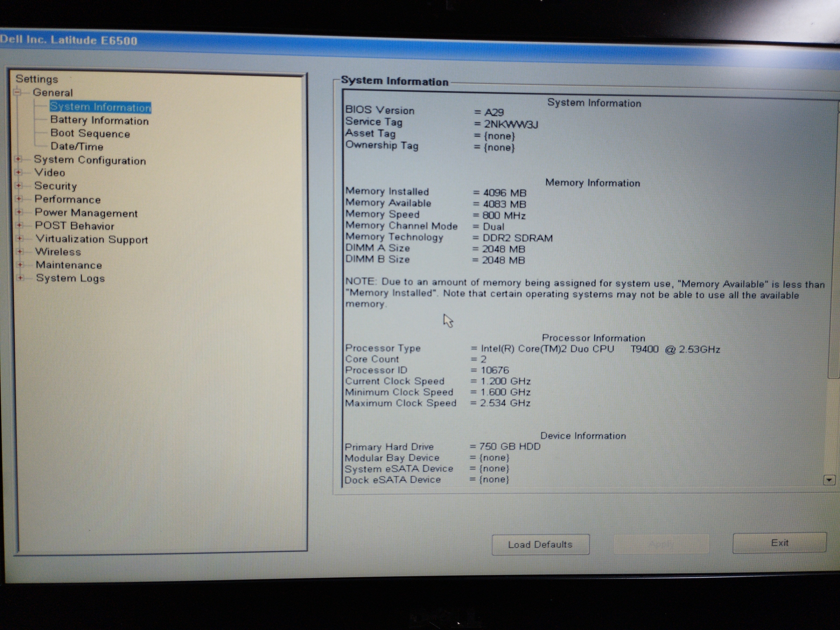Select Power Management category label
Screen dimensions: 840x630
[86, 213]
